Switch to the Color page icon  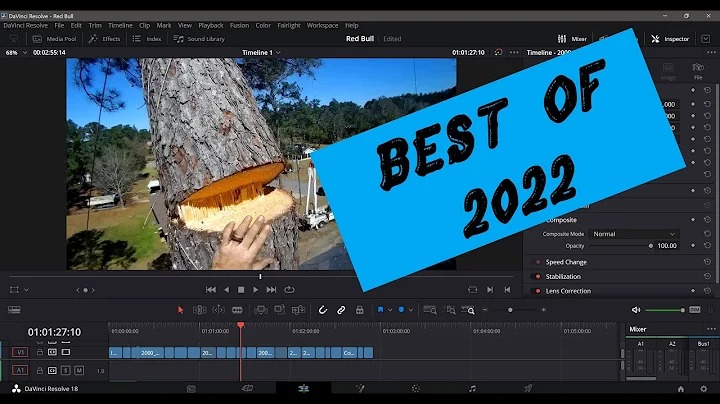(416, 389)
